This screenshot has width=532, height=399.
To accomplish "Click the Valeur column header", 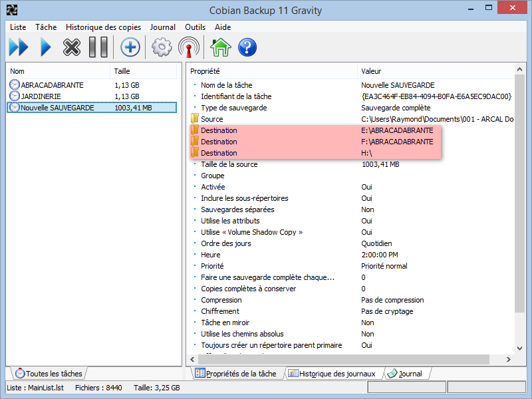I will (436, 71).
